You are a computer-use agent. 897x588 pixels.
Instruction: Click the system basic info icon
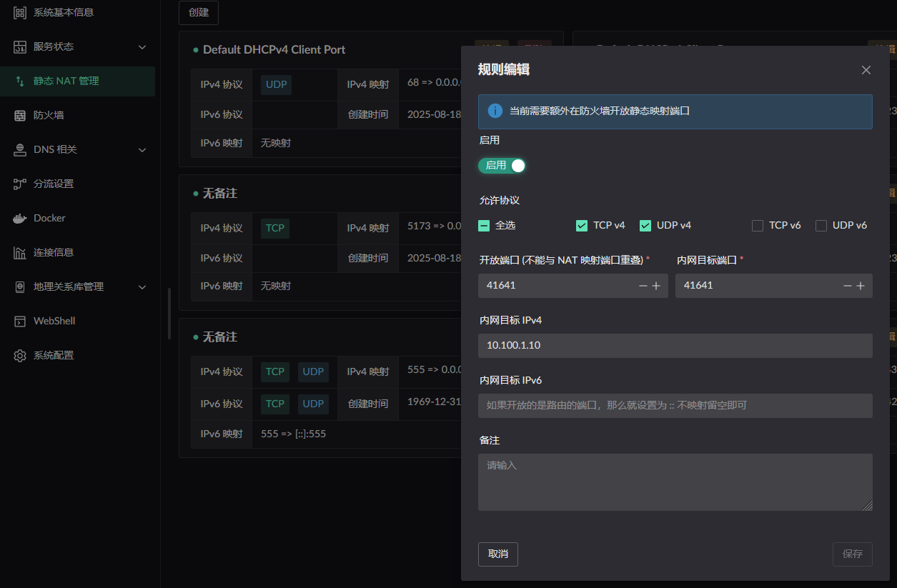tap(20, 12)
